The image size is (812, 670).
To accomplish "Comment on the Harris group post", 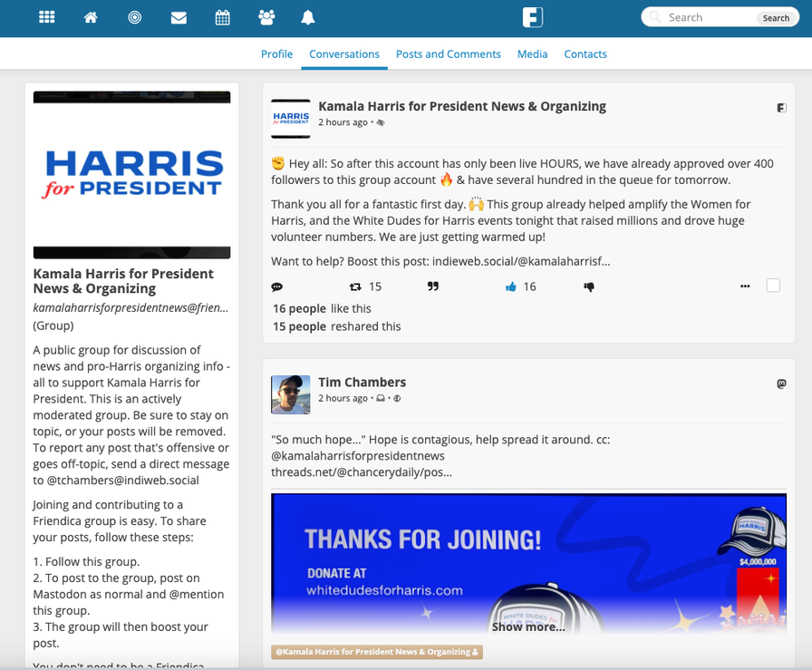I will tap(277, 286).
